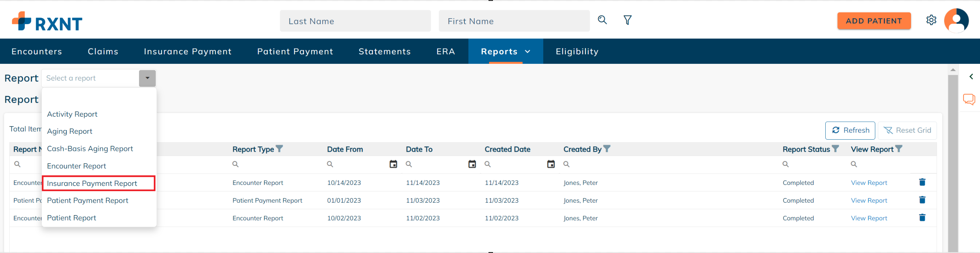Viewport: 980px width, 253px height.
Task: Click the patient search magnifier icon
Action: point(602,20)
